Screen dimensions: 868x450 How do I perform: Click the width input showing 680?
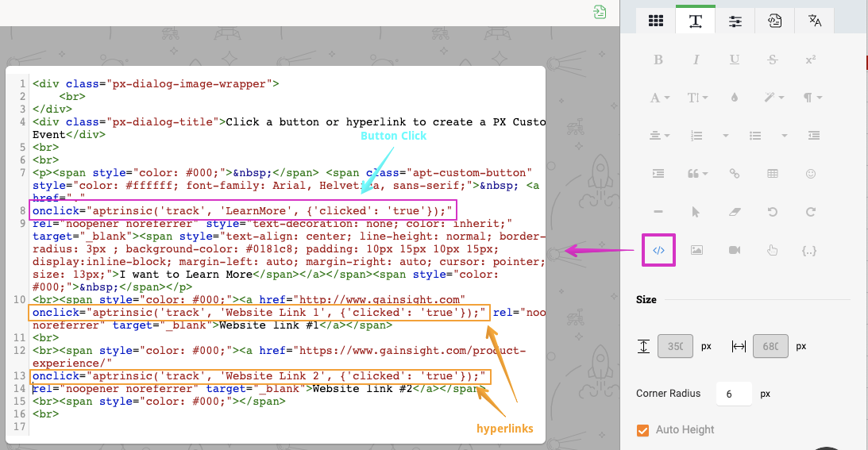pyautogui.click(x=770, y=346)
